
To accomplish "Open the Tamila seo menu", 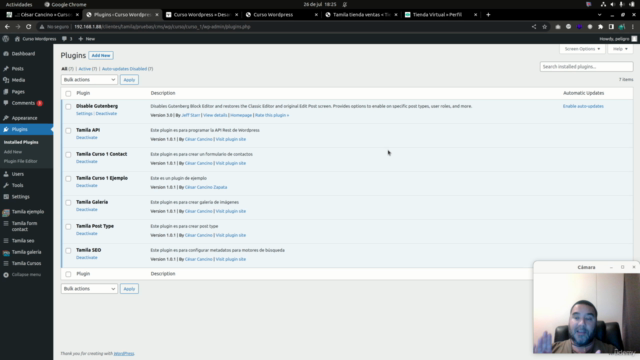I will (23, 241).
